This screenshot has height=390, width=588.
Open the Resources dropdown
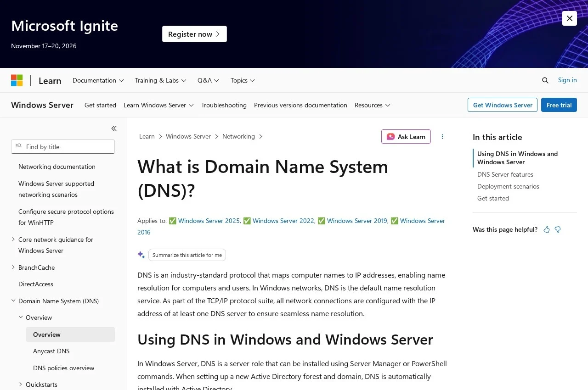(x=373, y=105)
